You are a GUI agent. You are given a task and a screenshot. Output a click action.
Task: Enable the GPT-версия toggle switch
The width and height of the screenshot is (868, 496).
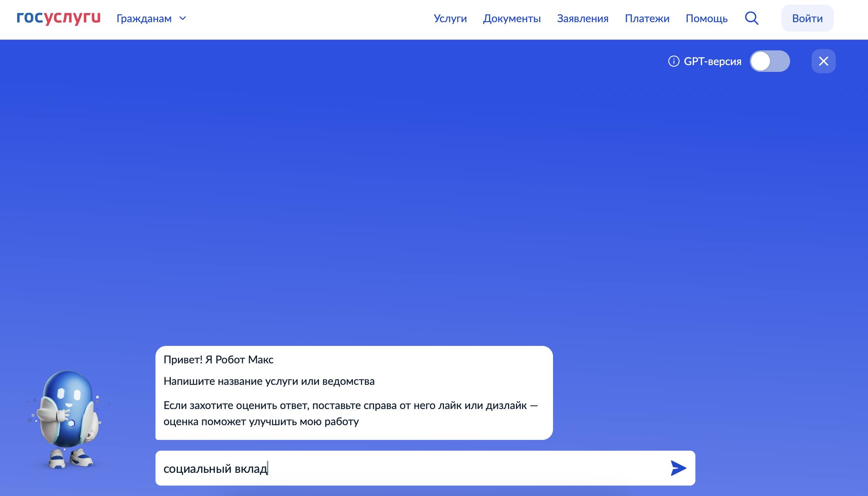770,61
